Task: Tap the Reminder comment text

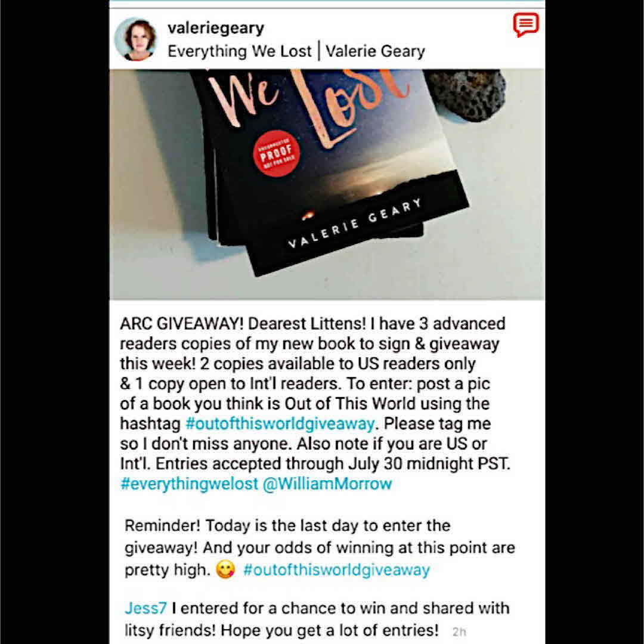Action: tap(319, 547)
